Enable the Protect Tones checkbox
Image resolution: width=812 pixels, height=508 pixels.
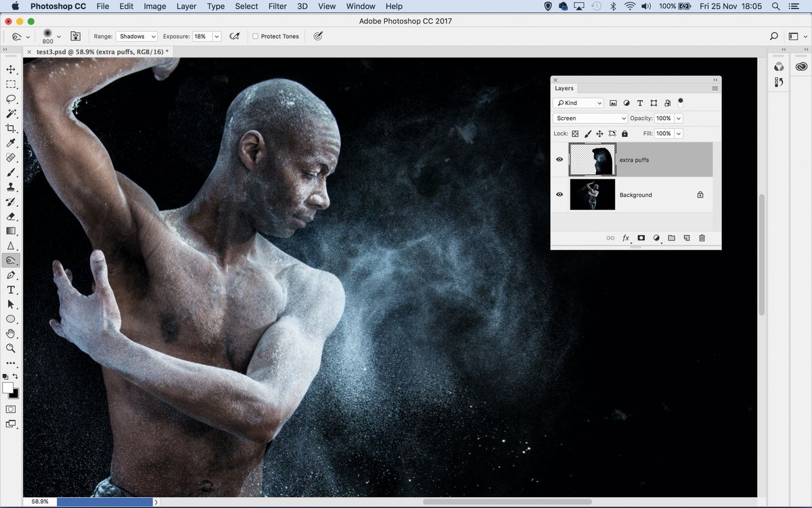coord(255,36)
